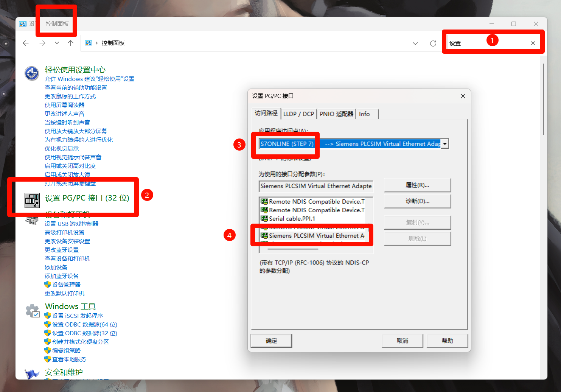Image resolution: width=561 pixels, height=392 pixels.
Task: Open the Set PG/PC Interface icon
Action: pos(32,200)
